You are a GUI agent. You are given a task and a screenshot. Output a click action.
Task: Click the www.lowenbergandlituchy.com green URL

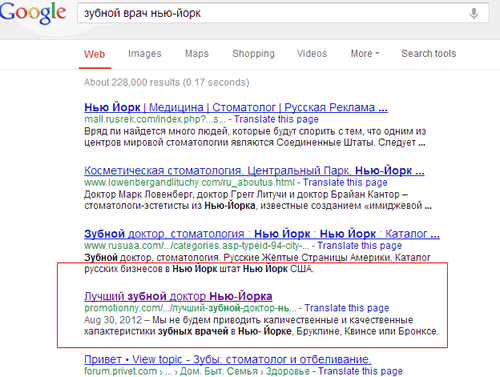coord(189,183)
